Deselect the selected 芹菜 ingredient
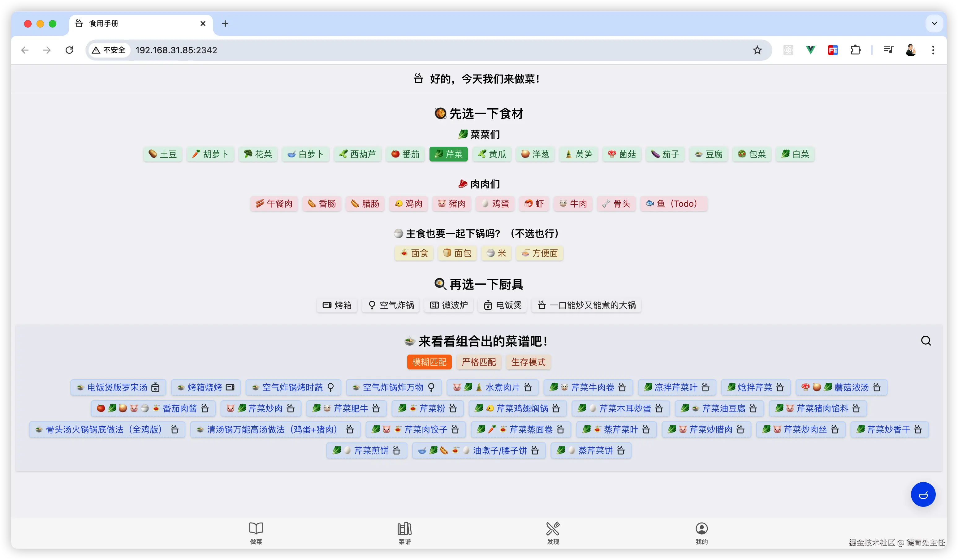 449,154
